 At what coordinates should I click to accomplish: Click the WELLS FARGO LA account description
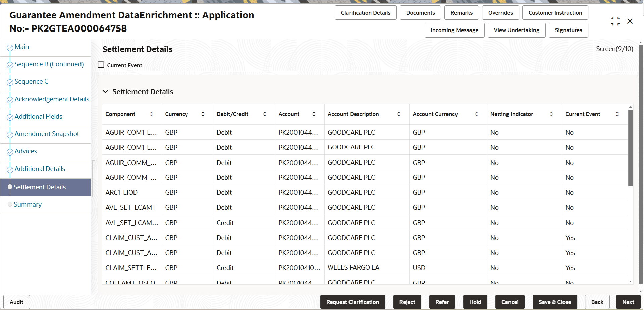354,268
